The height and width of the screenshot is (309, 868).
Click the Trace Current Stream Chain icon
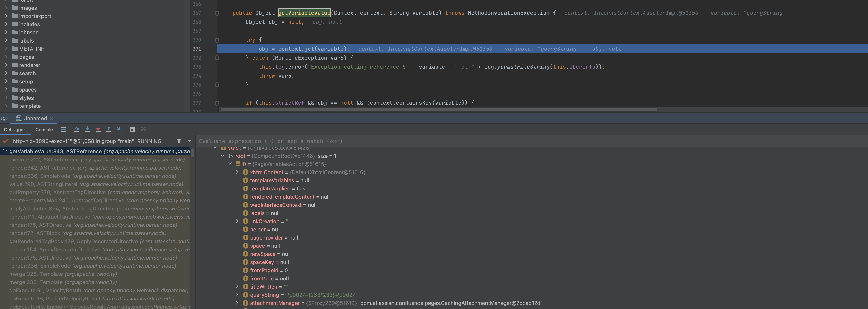coord(144,129)
